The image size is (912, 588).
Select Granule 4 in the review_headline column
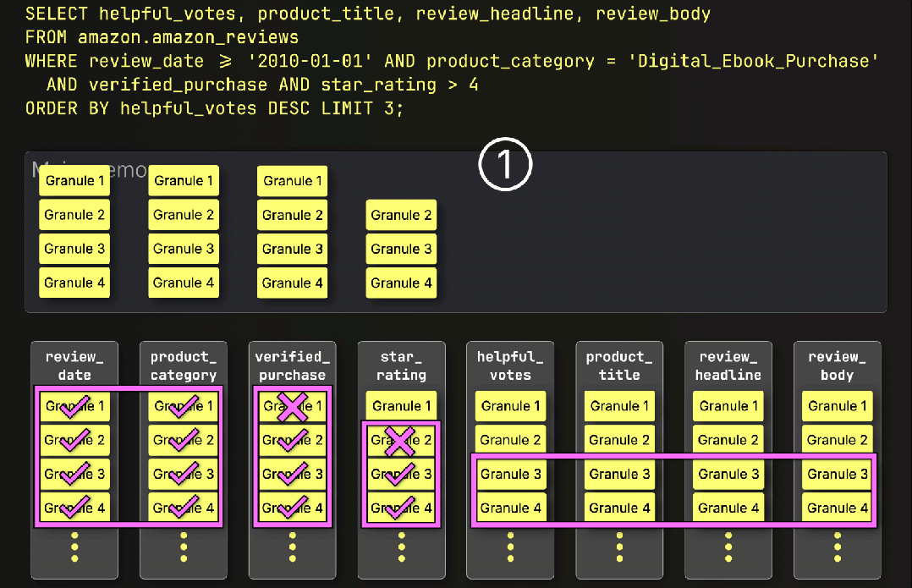coord(728,508)
